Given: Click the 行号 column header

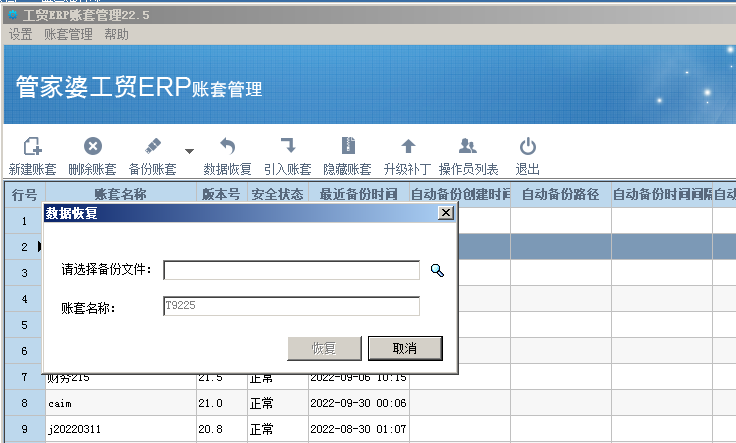Looking at the screenshot, I should pyautogui.click(x=25, y=194).
